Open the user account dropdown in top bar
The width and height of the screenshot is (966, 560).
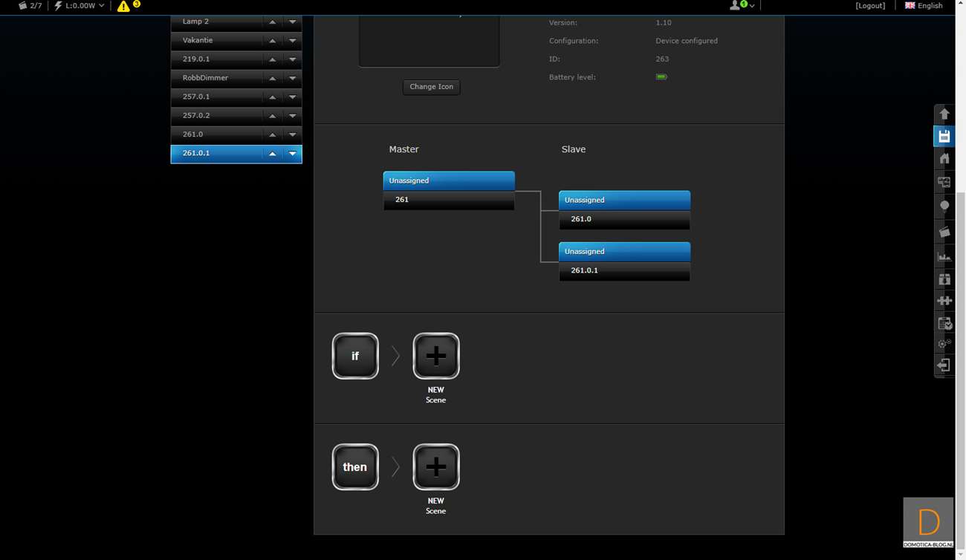coord(742,6)
